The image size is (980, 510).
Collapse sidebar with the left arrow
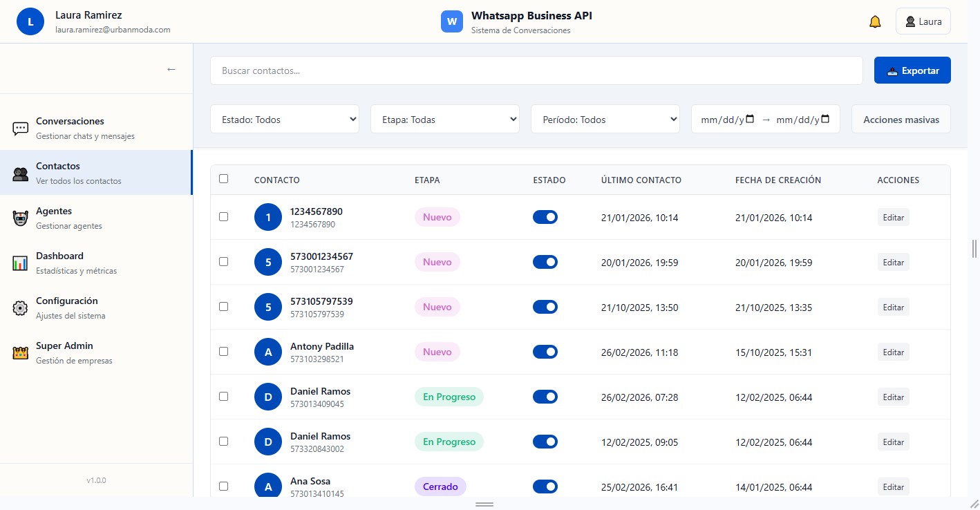coord(171,69)
